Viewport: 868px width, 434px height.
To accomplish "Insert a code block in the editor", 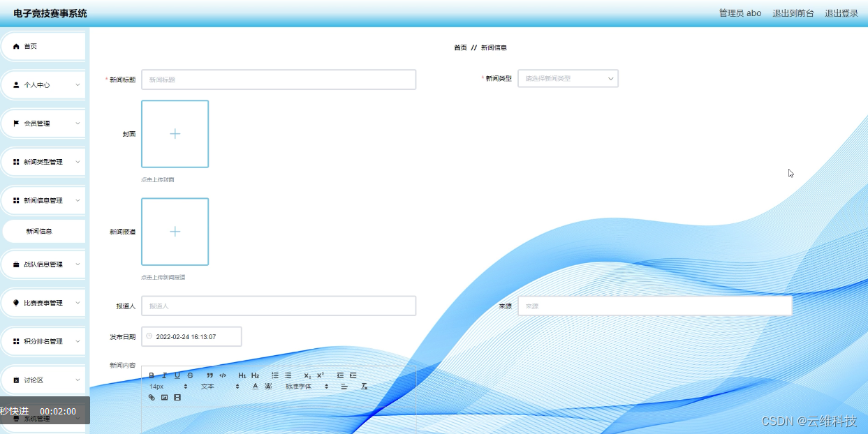I will click(223, 375).
